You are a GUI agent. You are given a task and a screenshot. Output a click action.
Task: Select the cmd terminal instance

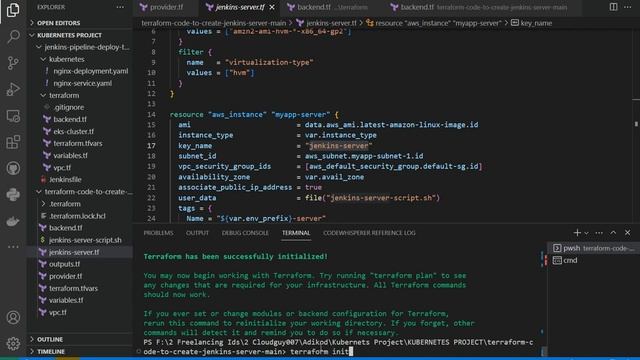[x=593, y=260]
